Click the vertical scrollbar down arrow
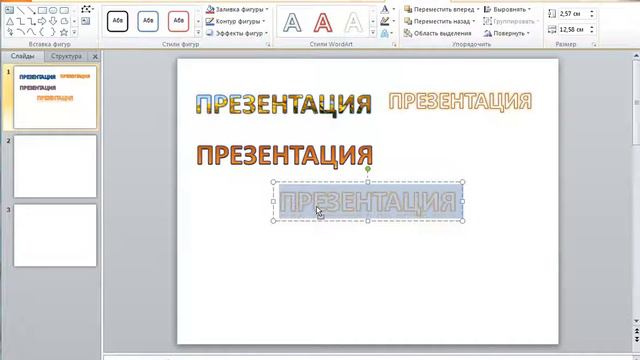This screenshot has height=360, width=640. 636,322
